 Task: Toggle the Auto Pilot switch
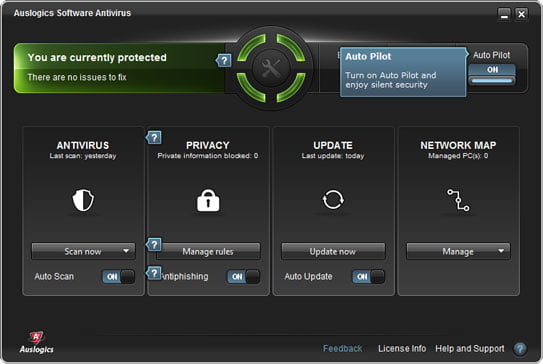492,75
